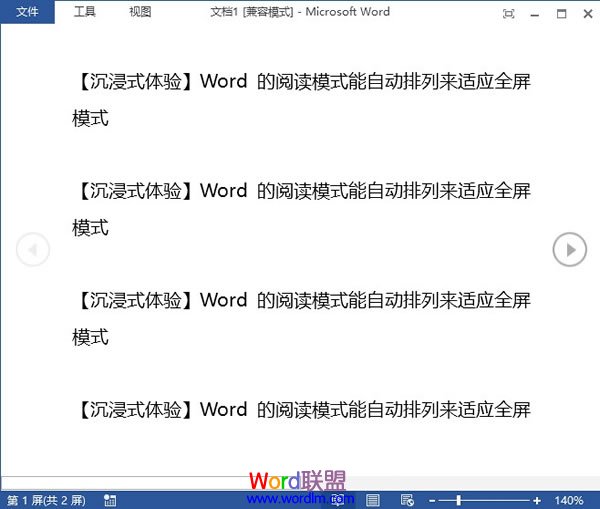Switch to Print Layout view icon
600x509 pixels.
click(x=373, y=500)
